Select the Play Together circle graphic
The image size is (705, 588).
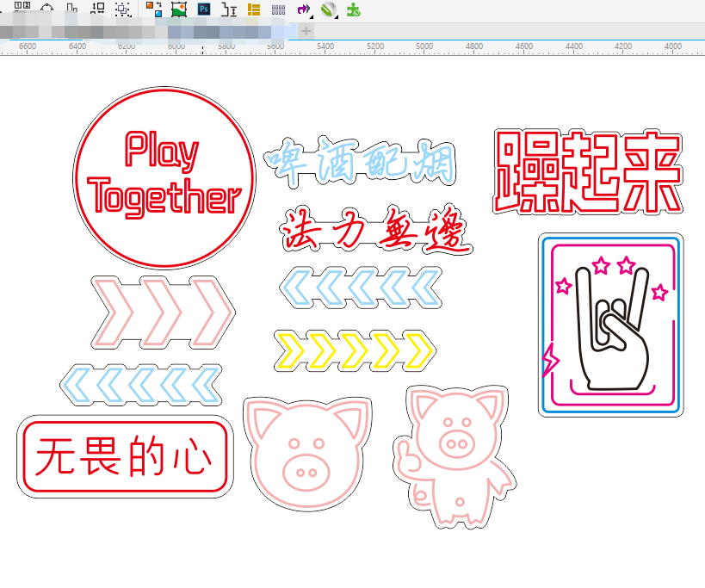pyautogui.click(x=164, y=177)
